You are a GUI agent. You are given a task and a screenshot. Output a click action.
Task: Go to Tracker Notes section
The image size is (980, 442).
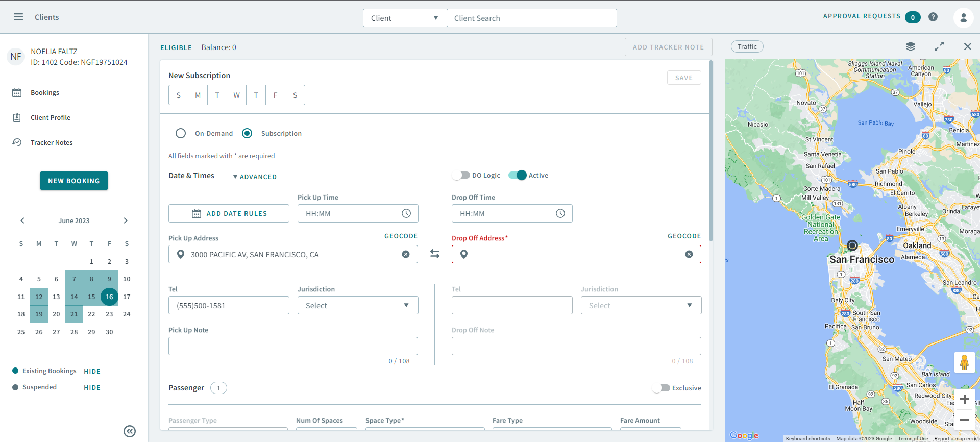pos(52,142)
